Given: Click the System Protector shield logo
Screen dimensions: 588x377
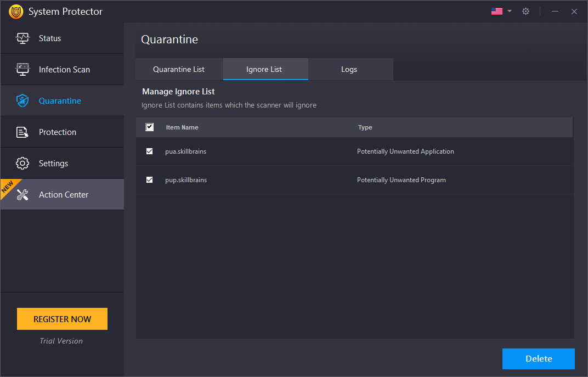Looking at the screenshot, I should click(x=16, y=11).
